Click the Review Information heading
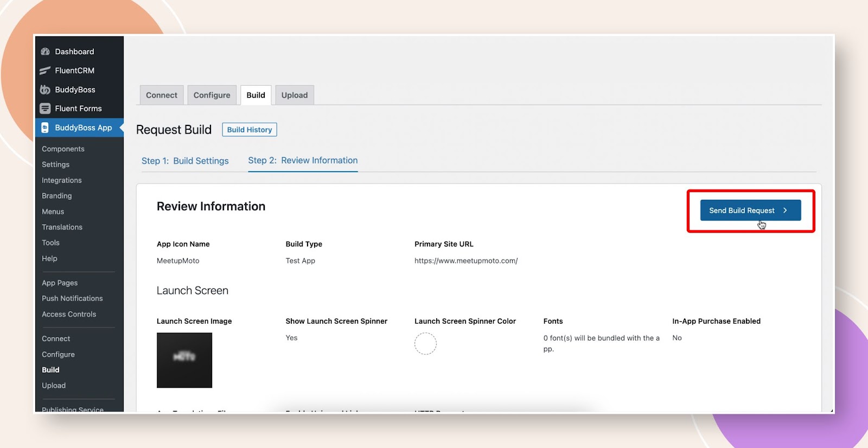Image resolution: width=868 pixels, height=448 pixels. [x=211, y=206]
